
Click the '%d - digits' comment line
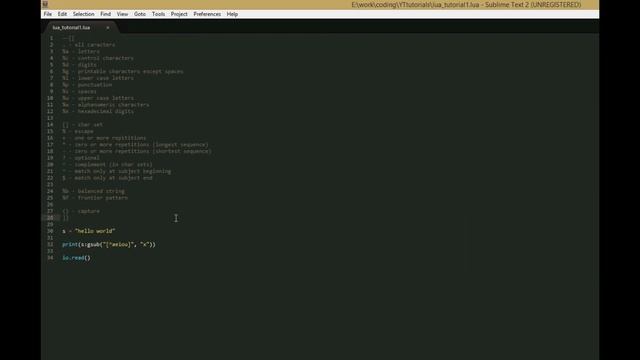79,64
